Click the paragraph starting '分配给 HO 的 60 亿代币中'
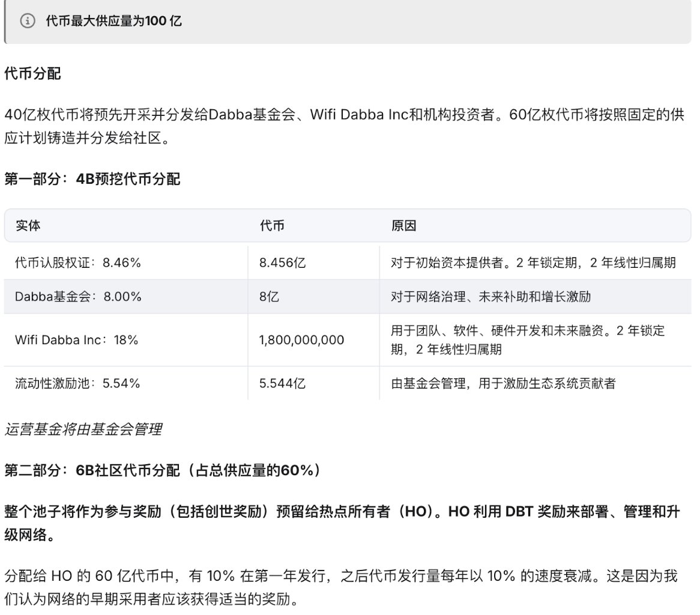Screen dimensions: 700x615 (x=341, y=587)
